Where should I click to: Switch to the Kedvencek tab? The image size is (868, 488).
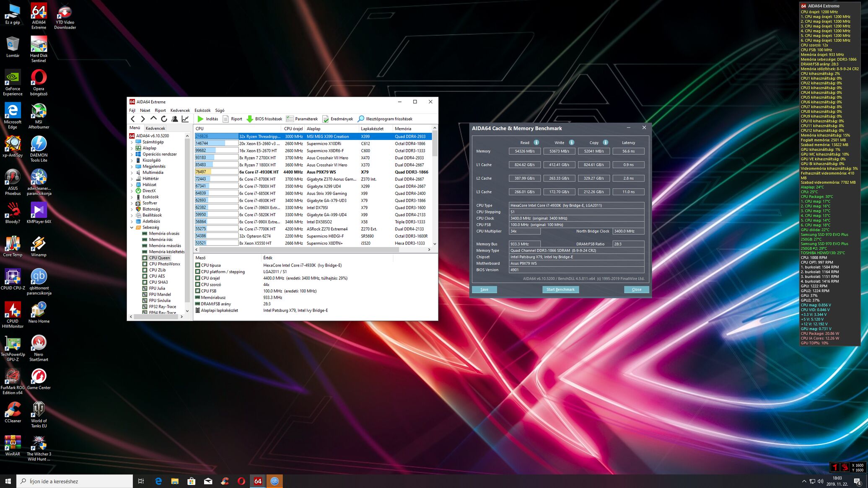tap(155, 128)
